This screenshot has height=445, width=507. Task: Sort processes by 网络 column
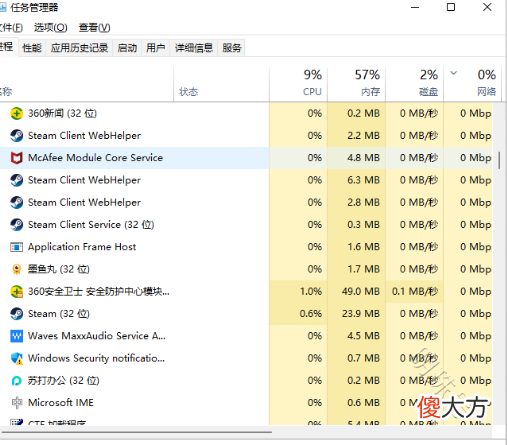[x=472, y=84]
